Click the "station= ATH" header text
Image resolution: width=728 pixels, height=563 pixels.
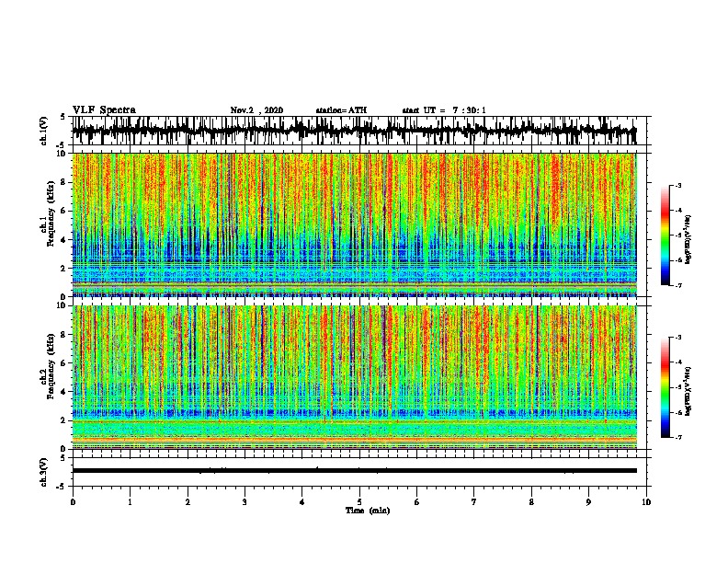(341, 110)
